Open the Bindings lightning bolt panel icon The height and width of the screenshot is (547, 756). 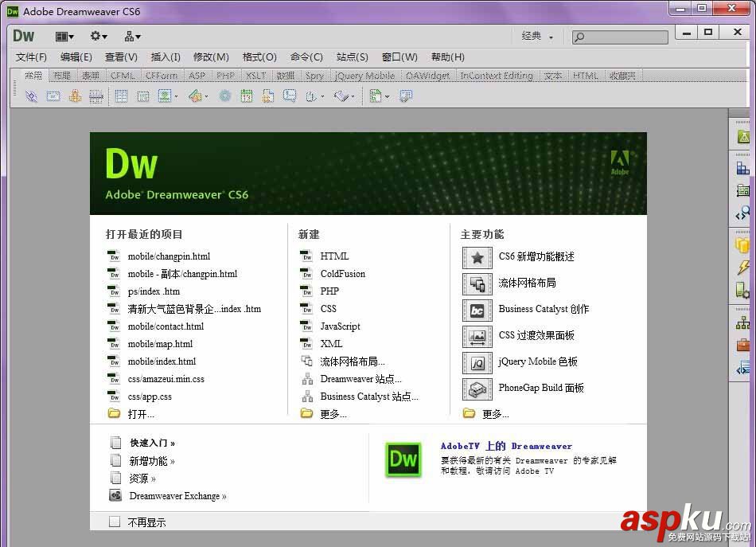click(x=743, y=268)
